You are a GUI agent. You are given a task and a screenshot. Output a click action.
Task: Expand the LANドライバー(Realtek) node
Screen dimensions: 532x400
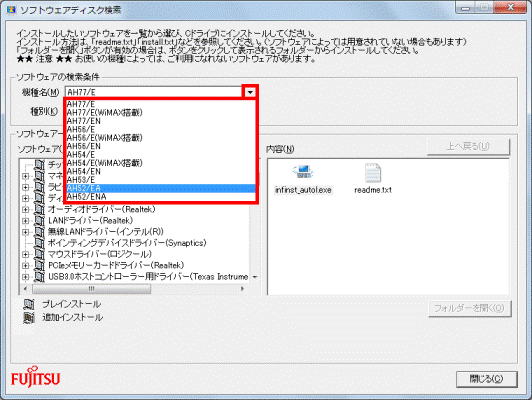(25, 221)
